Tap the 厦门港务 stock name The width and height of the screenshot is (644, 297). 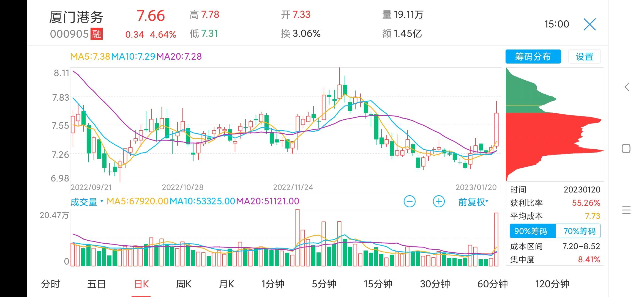[76, 17]
